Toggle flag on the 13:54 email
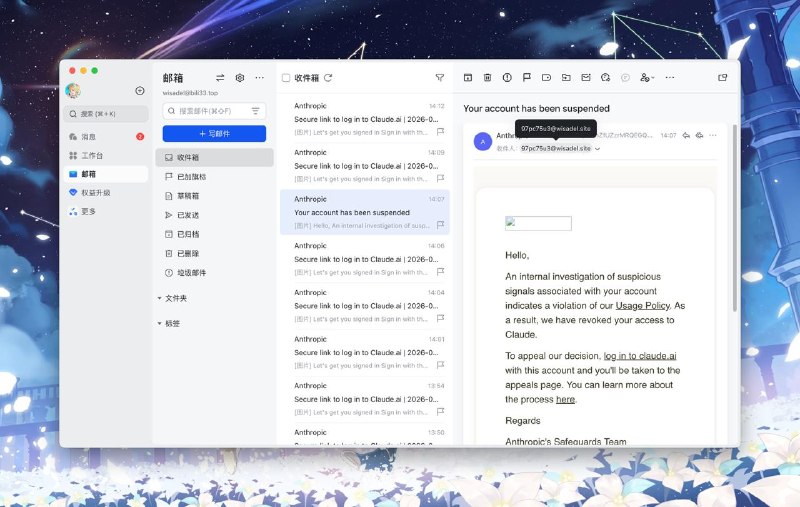The image size is (800, 507). coord(440,411)
